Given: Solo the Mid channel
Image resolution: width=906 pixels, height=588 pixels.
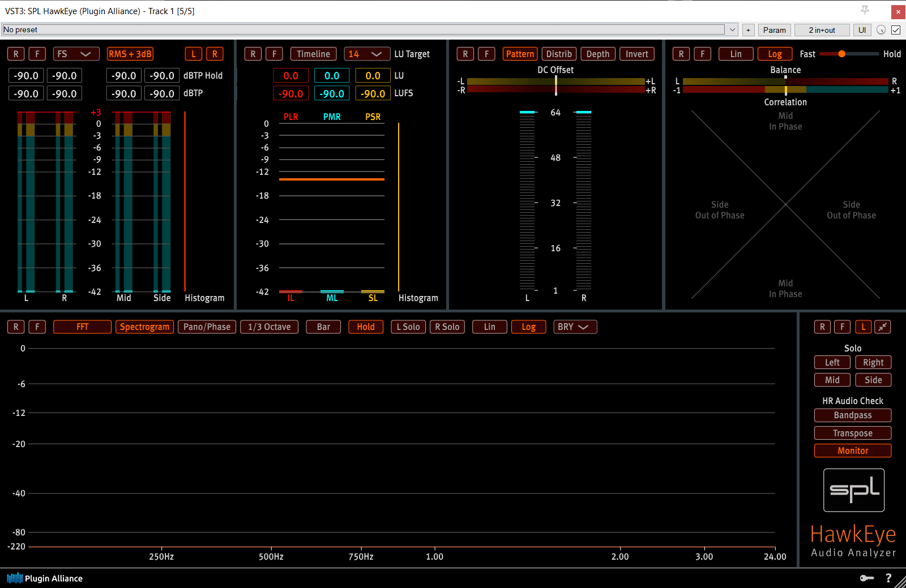Looking at the screenshot, I should 832,380.
